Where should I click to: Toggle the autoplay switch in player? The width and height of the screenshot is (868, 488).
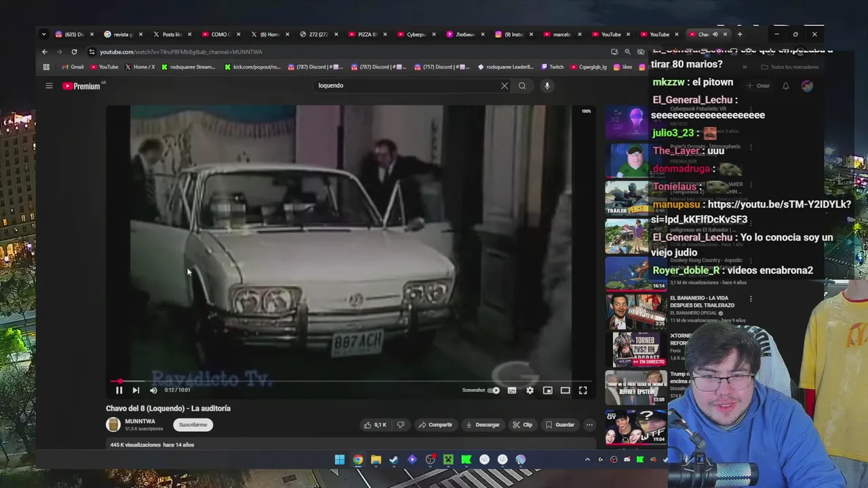tap(494, 390)
